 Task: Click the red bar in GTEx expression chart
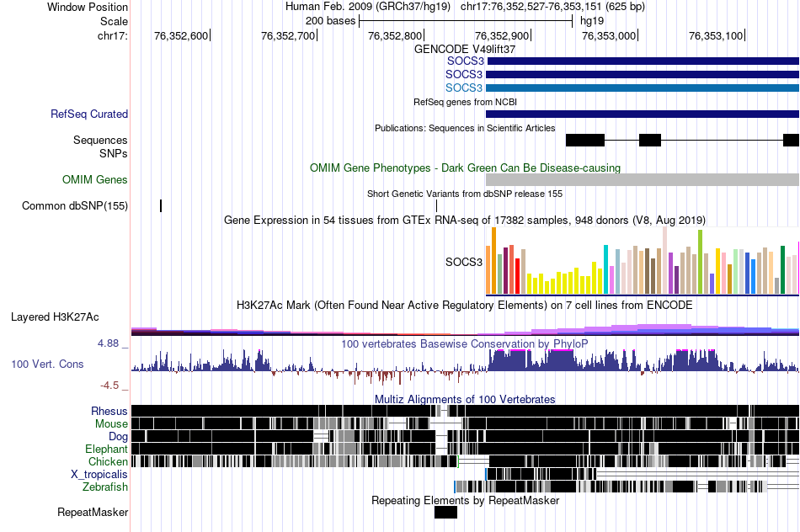tap(517, 276)
